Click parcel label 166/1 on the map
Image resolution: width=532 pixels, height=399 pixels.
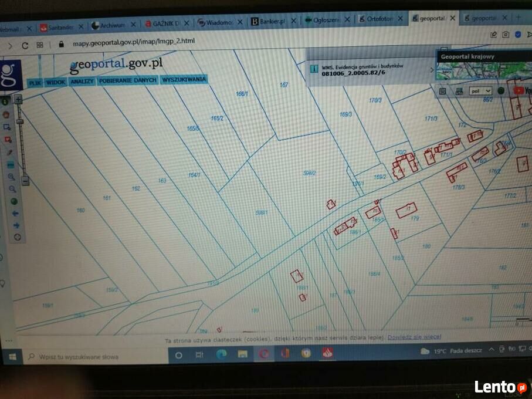pos(242,94)
